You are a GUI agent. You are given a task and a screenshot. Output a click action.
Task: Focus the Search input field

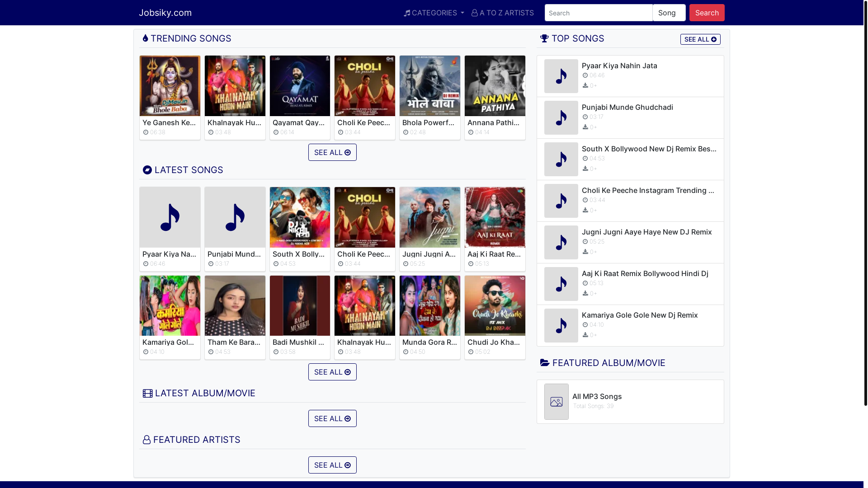599,13
